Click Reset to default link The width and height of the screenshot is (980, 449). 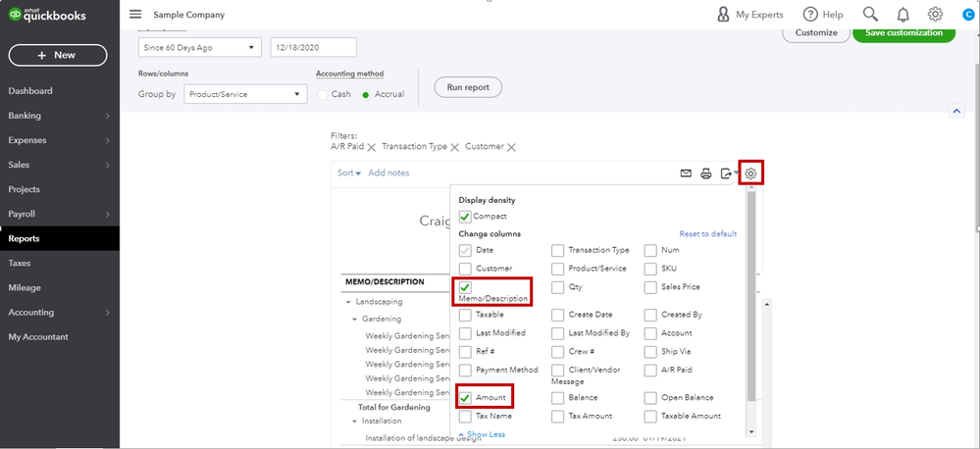707,234
